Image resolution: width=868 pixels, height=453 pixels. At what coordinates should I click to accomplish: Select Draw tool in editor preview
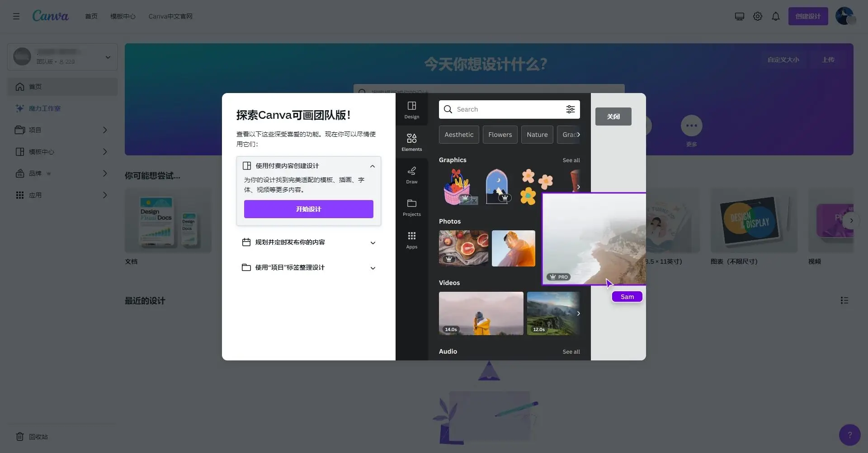pos(412,175)
